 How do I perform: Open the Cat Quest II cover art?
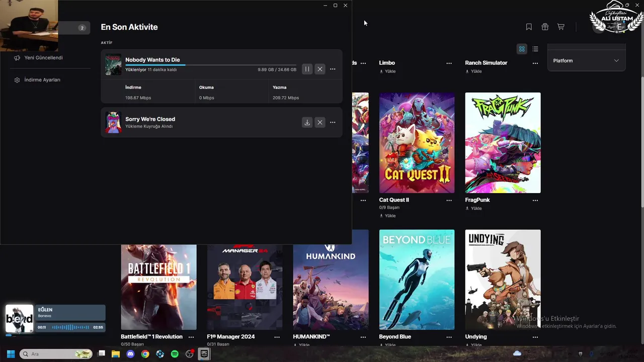417,143
